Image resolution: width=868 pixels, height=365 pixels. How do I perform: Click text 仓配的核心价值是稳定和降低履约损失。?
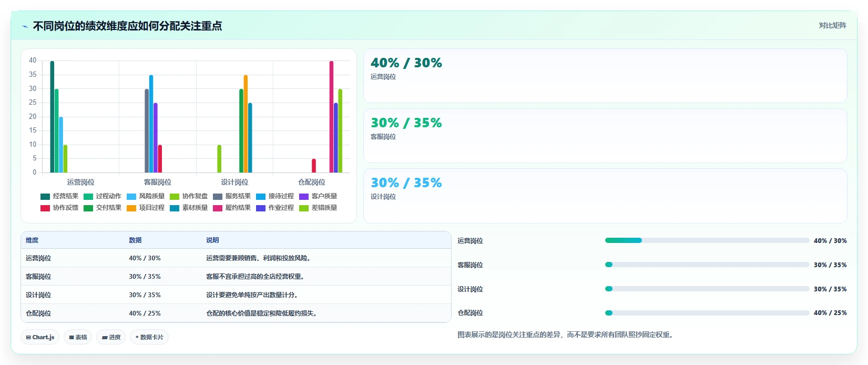(262, 313)
